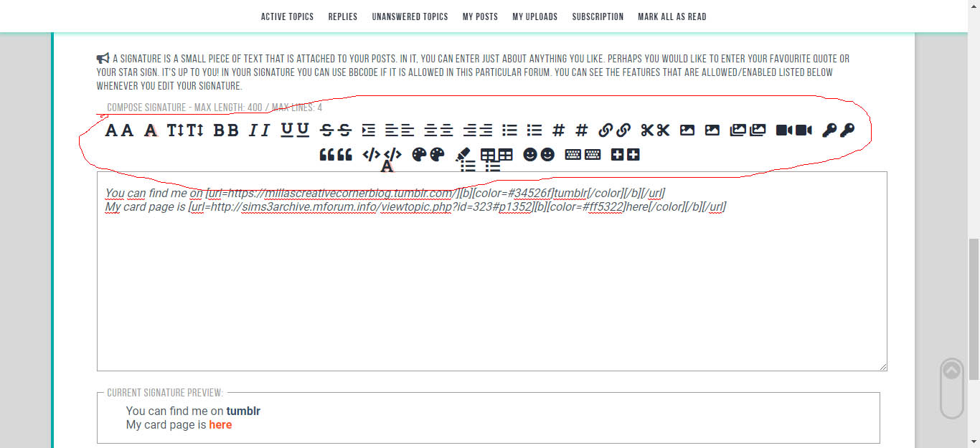Click the first quotation marks icon

click(x=327, y=155)
